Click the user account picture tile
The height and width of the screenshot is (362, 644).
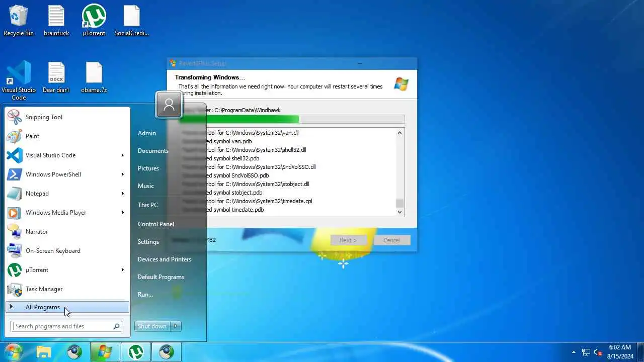point(169,105)
